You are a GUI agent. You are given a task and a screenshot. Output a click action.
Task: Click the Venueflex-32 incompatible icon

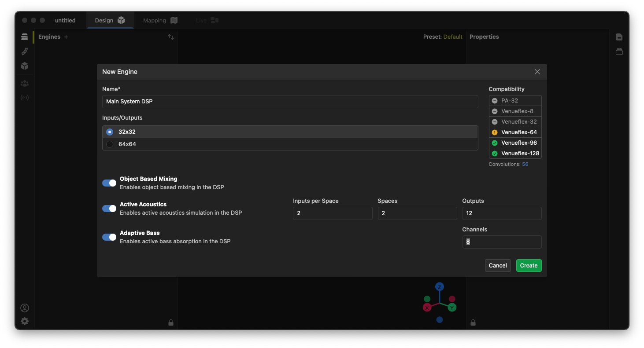coord(495,122)
